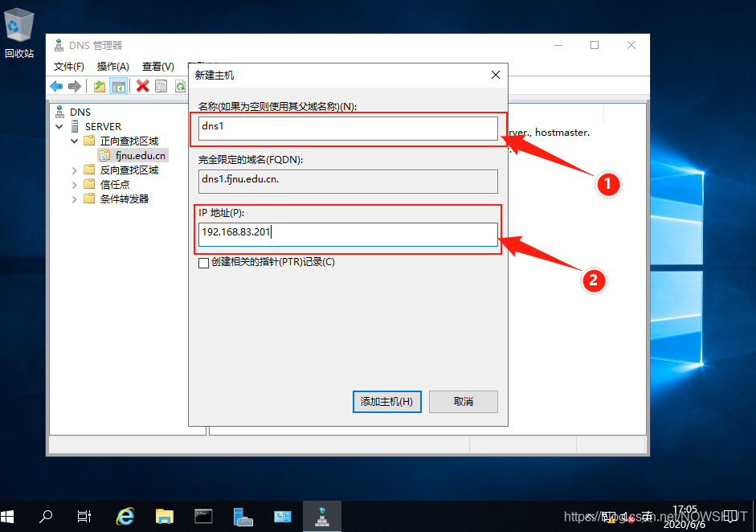Screen dimensions: 756x532
Task: Open the 操作(A) menu
Action: [x=112, y=67]
